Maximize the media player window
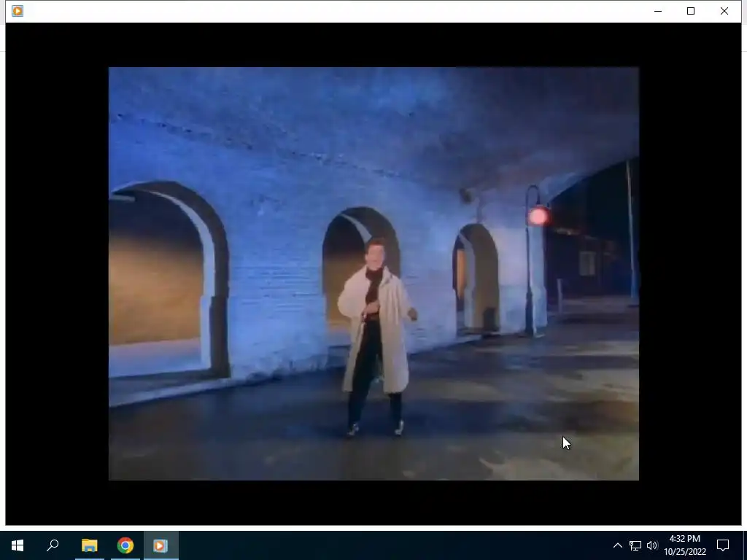747x560 pixels. pos(691,11)
